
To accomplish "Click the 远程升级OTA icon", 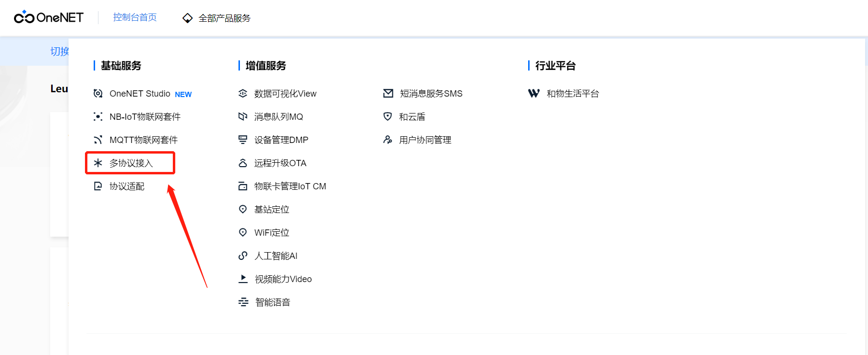I will pyautogui.click(x=243, y=163).
